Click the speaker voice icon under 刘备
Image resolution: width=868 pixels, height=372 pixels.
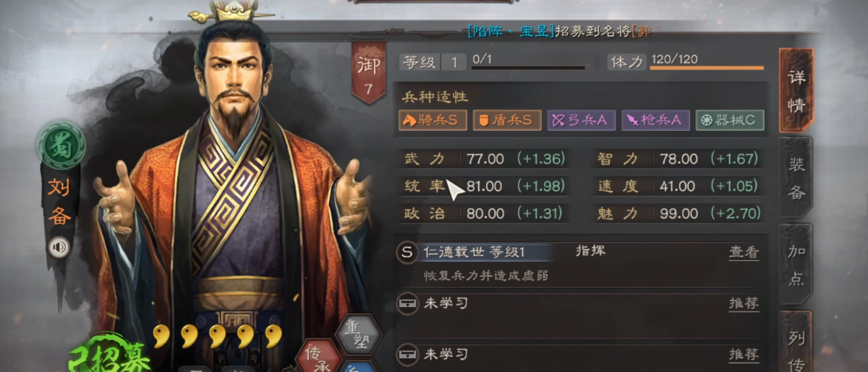60,247
